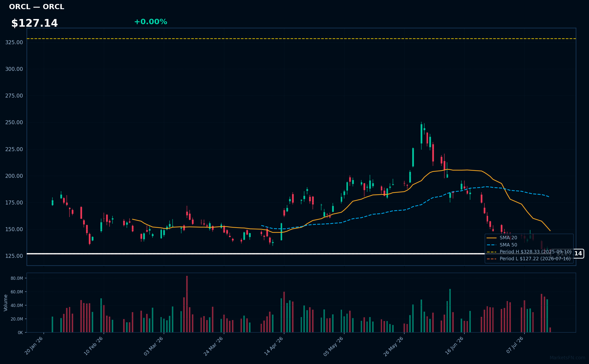Click the tallest red volume bar in March

[187, 304]
